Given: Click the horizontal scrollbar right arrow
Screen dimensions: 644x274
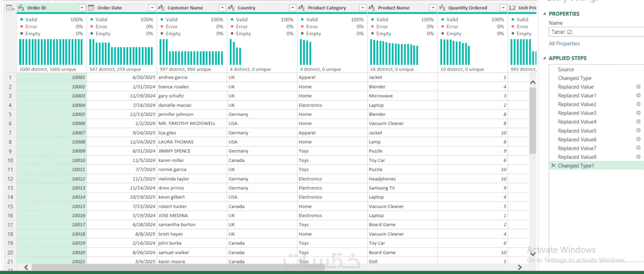Looking at the screenshot, I should pyautogui.click(x=520, y=268).
